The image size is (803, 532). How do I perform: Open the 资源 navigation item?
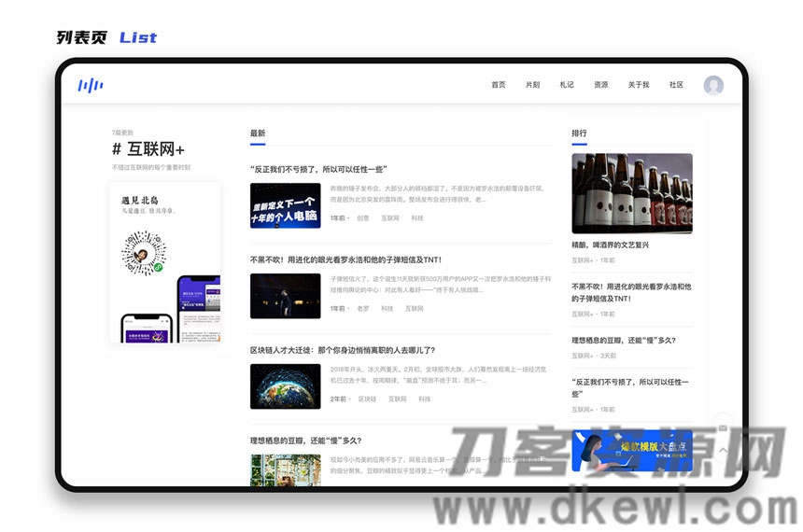600,85
